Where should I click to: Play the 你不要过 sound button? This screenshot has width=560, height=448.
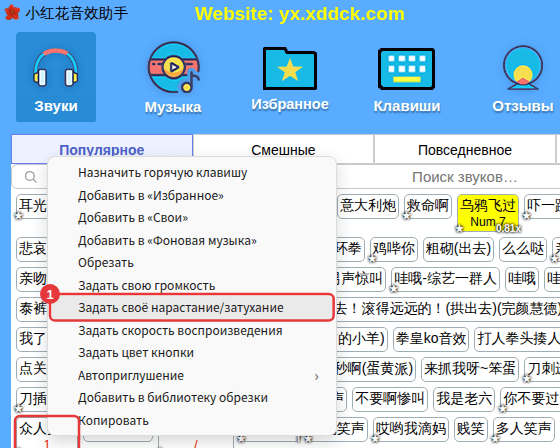pyautogui.click(x=530, y=399)
